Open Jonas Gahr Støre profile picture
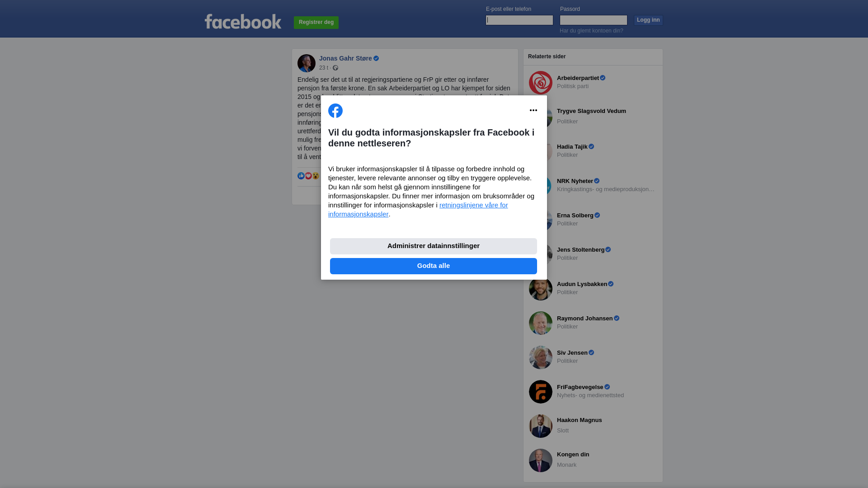868x488 pixels. click(x=307, y=63)
